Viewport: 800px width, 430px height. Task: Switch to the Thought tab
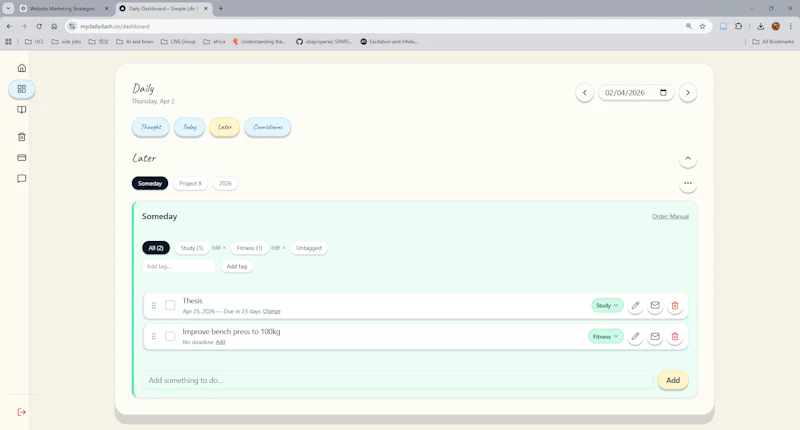pyautogui.click(x=151, y=127)
